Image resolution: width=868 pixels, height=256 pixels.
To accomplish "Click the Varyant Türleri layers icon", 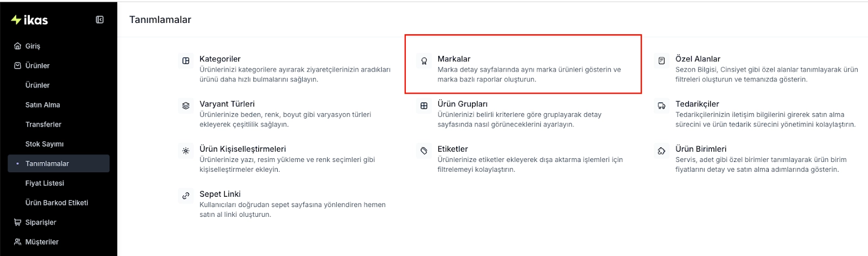I will point(186,106).
